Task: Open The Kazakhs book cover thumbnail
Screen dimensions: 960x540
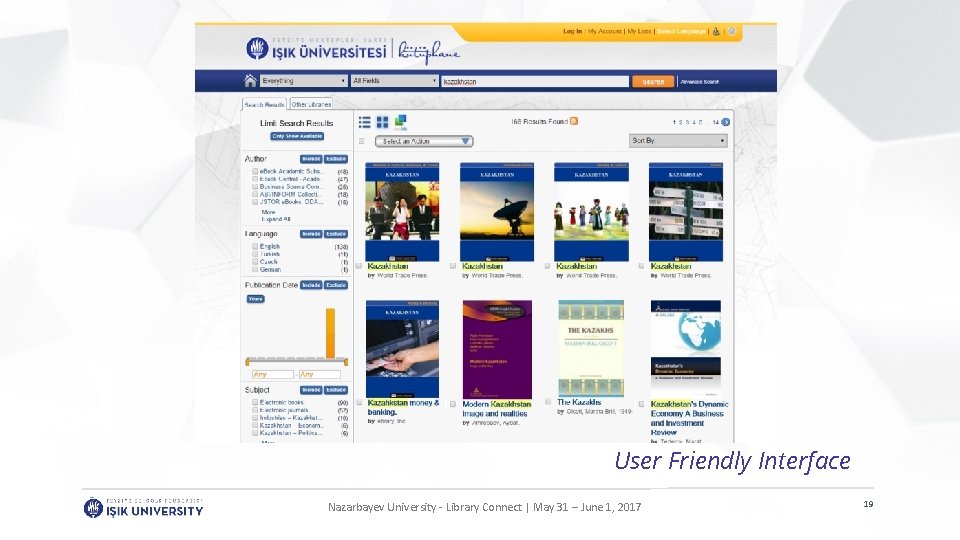Action: pos(591,348)
